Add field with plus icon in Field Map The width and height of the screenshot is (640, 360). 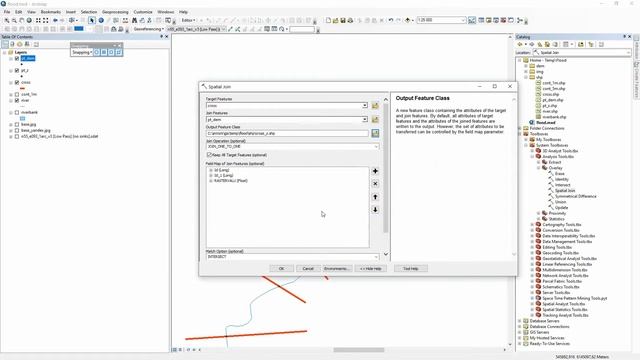tap(375, 171)
